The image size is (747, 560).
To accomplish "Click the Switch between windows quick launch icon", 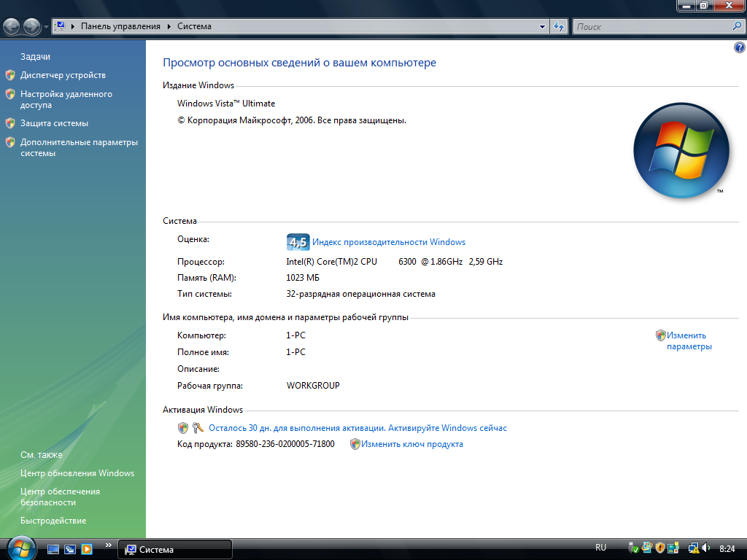I will [x=70, y=550].
